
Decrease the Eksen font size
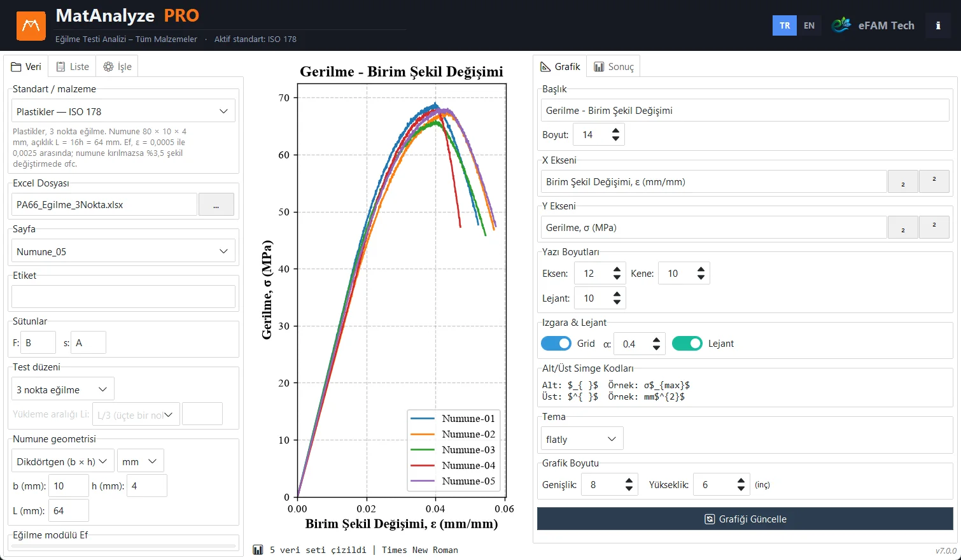pos(617,277)
